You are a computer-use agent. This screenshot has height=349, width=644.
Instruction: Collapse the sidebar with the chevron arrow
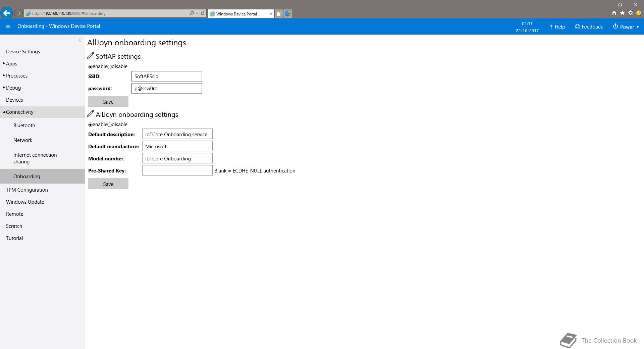pos(80,40)
